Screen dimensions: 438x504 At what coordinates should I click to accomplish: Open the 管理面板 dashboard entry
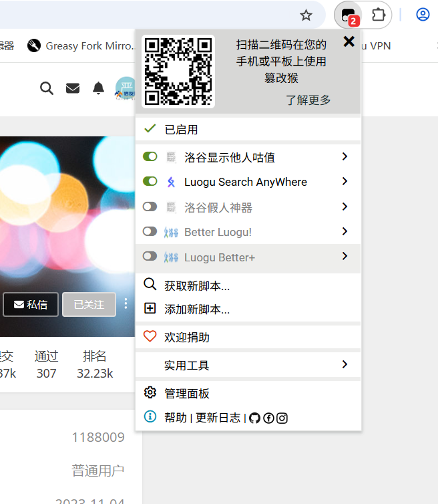[x=248, y=393]
